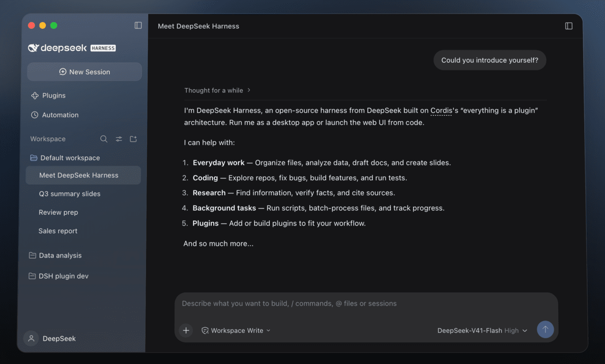Follow the Cordis link
The width and height of the screenshot is (605, 364).
(x=441, y=110)
